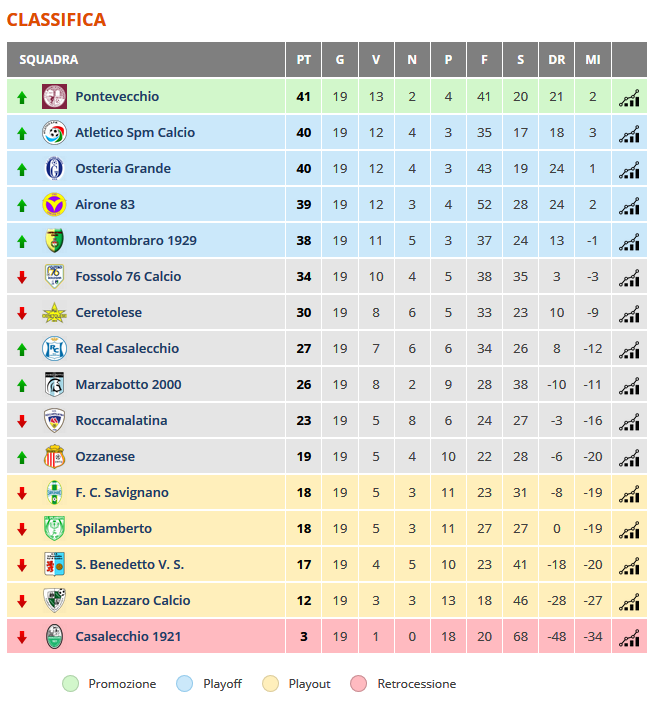Sort table by PT column header

tap(303, 59)
